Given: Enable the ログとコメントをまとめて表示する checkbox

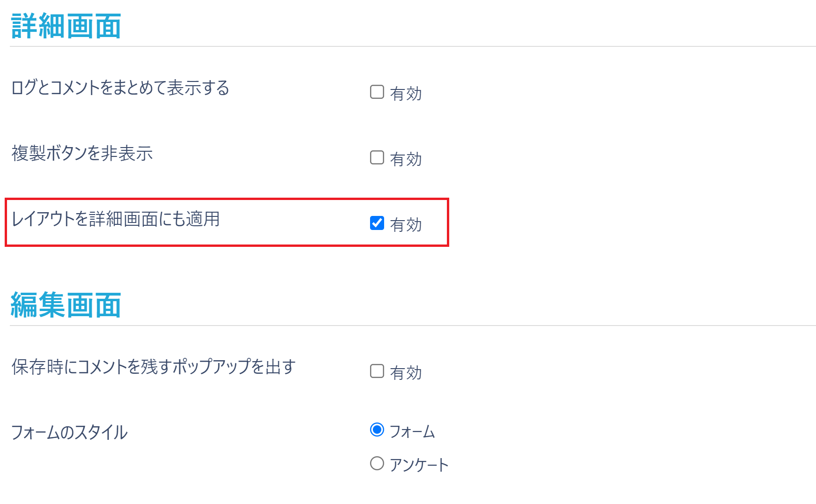Looking at the screenshot, I should coord(377,92).
